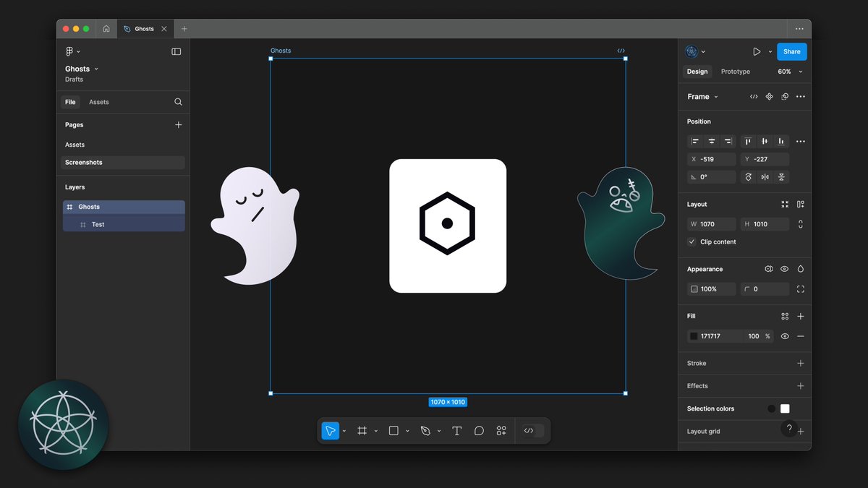Open the Fill styles four-dots icon
The height and width of the screenshot is (488, 868).
[785, 317]
